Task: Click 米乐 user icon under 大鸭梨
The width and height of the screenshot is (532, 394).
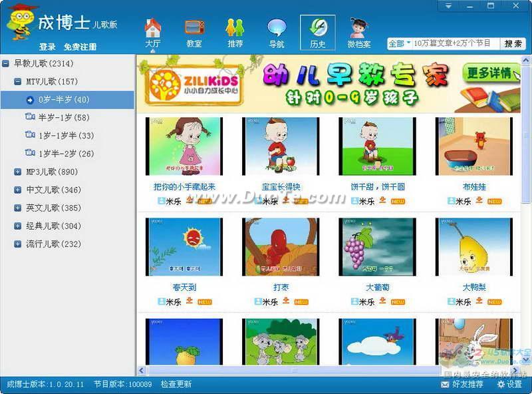Action: pyautogui.click(x=452, y=301)
